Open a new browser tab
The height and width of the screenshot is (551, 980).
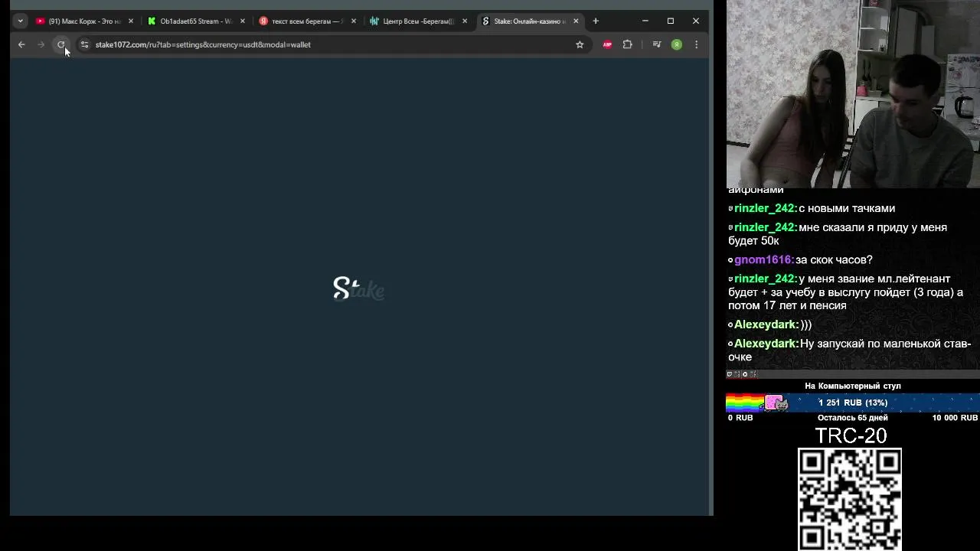tap(596, 21)
